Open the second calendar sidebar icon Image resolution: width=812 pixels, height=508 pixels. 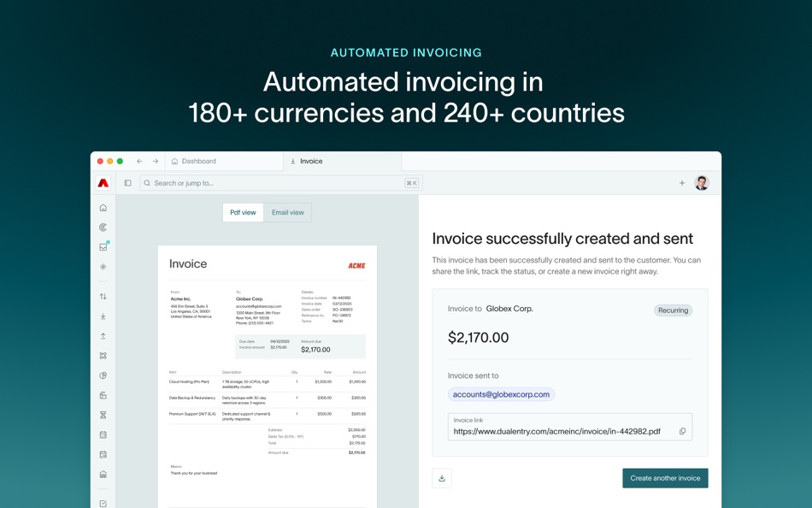[x=103, y=455]
